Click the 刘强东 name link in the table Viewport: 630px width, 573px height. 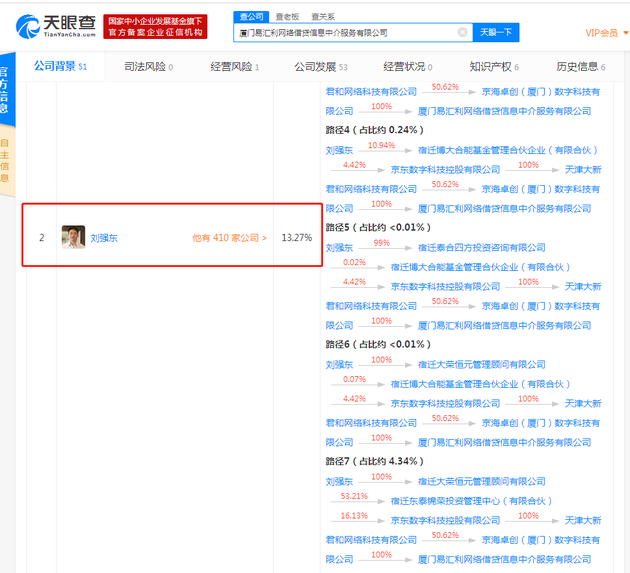(x=104, y=238)
